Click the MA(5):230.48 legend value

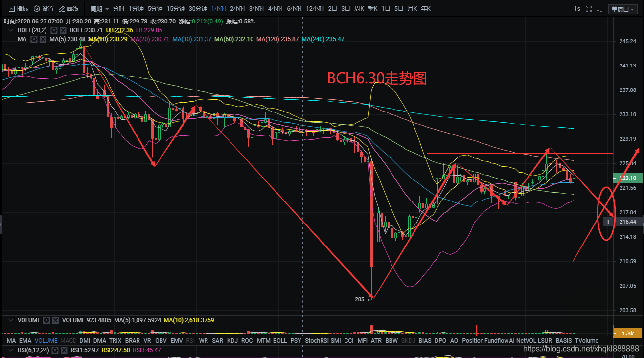pos(67,39)
